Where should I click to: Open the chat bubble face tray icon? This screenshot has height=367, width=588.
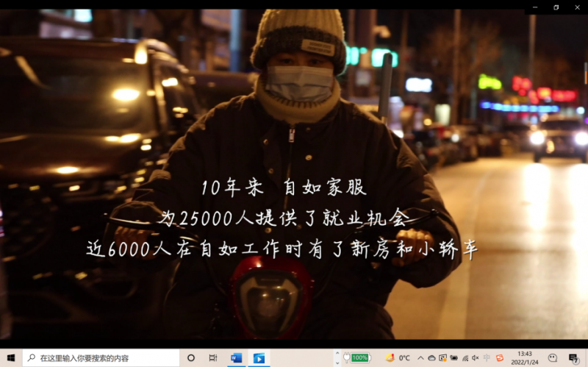553,358
